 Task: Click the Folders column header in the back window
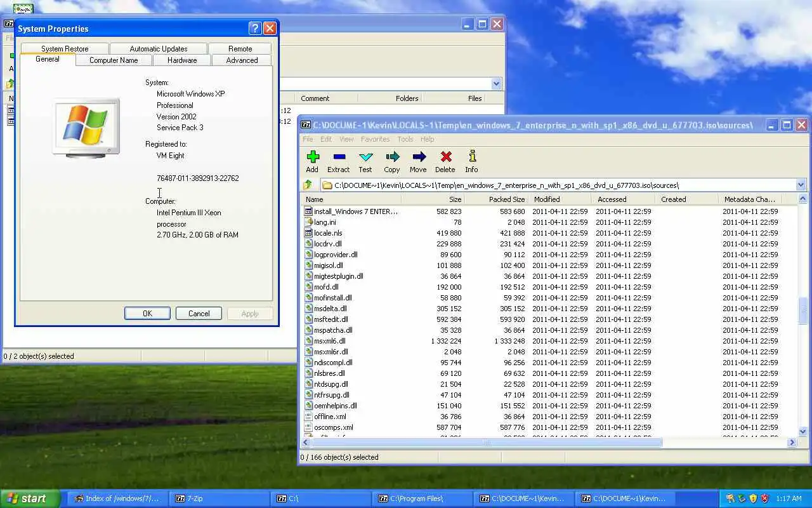point(390,98)
